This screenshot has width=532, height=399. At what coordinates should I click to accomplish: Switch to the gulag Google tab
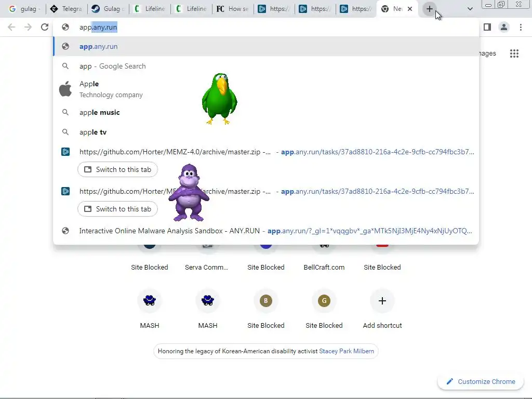[24, 9]
